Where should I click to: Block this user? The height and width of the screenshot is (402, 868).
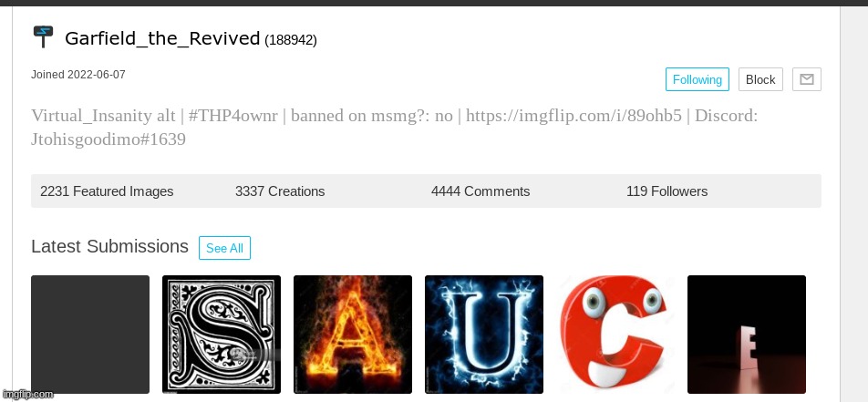click(x=760, y=79)
